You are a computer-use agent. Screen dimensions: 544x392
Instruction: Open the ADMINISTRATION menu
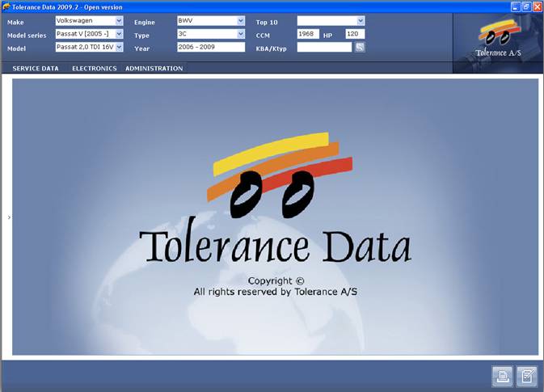154,69
